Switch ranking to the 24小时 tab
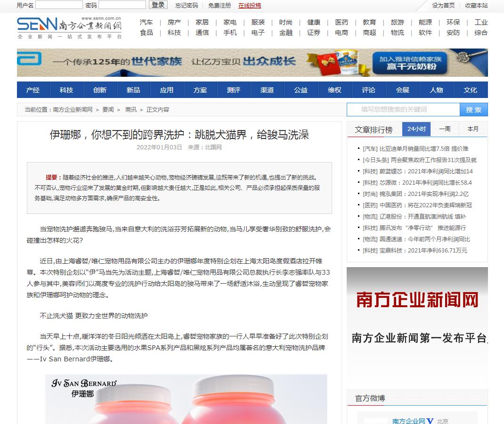The image size is (504, 424). pyautogui.click(x=416, y=129)
